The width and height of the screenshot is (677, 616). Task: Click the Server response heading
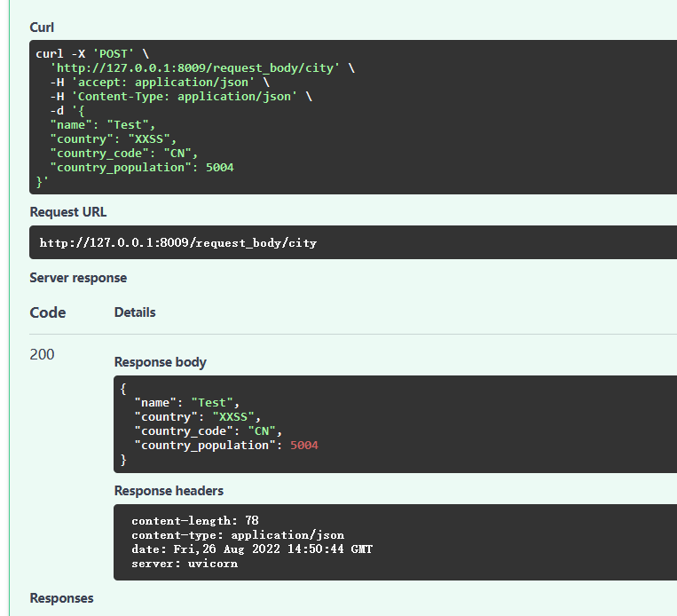pos(78,278)
